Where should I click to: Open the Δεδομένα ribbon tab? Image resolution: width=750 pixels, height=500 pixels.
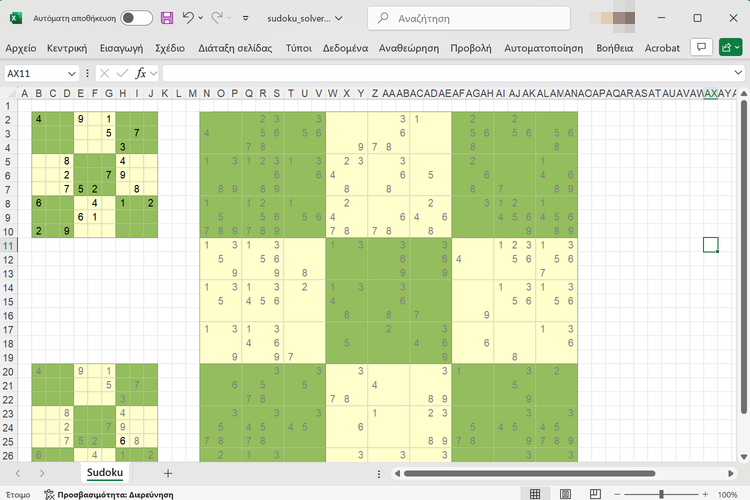pos(345,47)
